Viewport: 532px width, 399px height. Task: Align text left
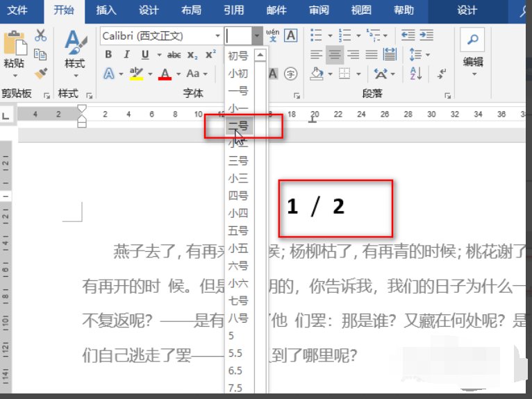pos(316,55)
